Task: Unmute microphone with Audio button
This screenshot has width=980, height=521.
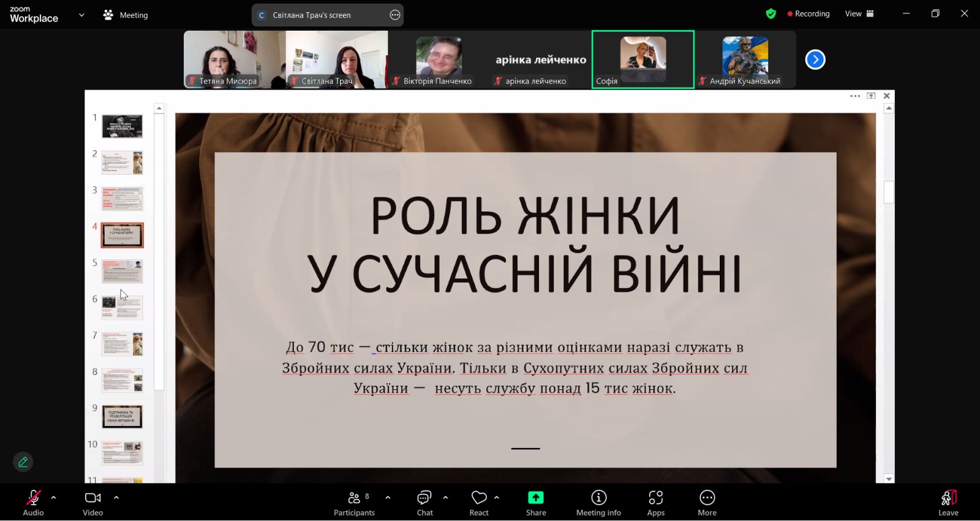Action: 33,503
